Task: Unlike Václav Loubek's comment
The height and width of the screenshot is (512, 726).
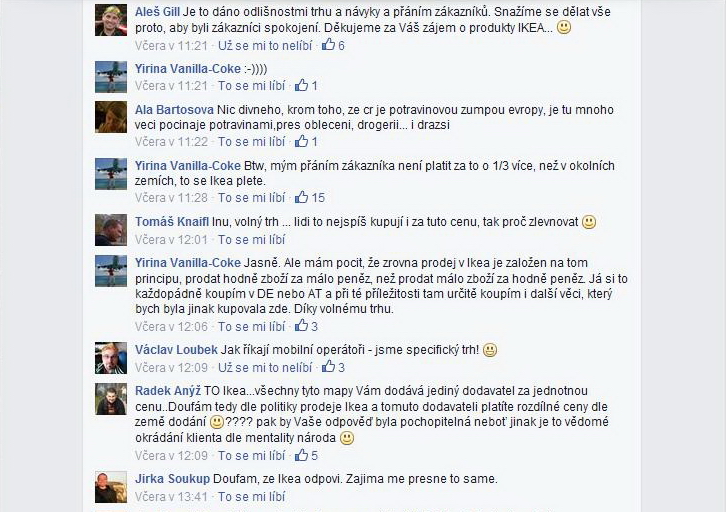Action: pos(265,368)
